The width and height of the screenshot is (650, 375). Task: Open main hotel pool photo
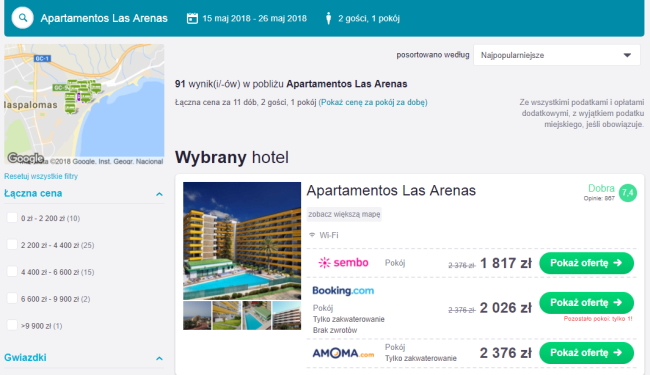pyautogui.click(x=242, y=241)
